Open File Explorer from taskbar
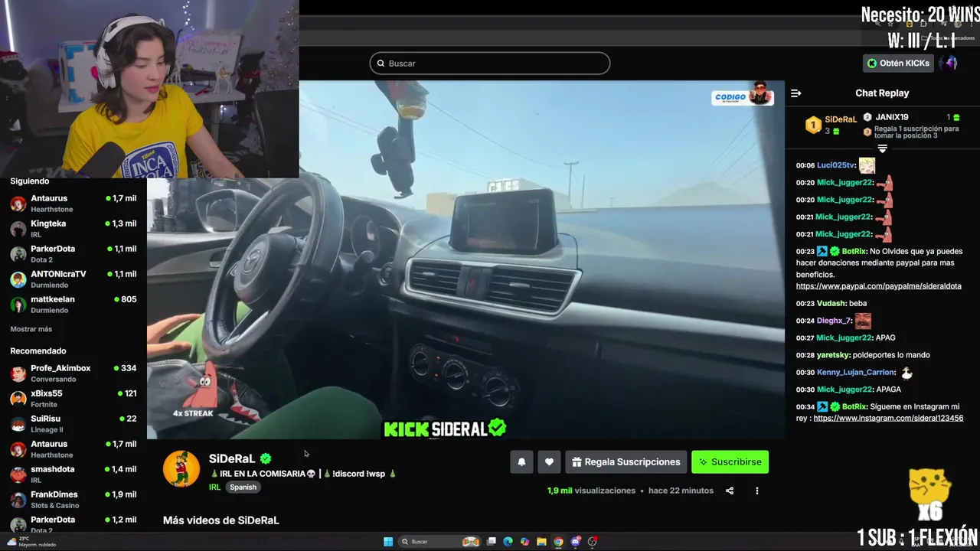The height and width of the screenshot is (551, 980). coord(541,542)
